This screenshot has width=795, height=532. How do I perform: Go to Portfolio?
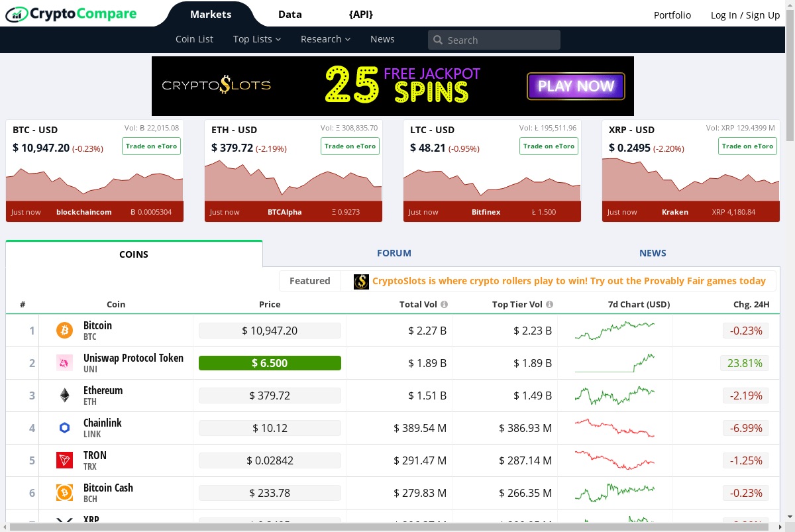(x=672, y=15)
